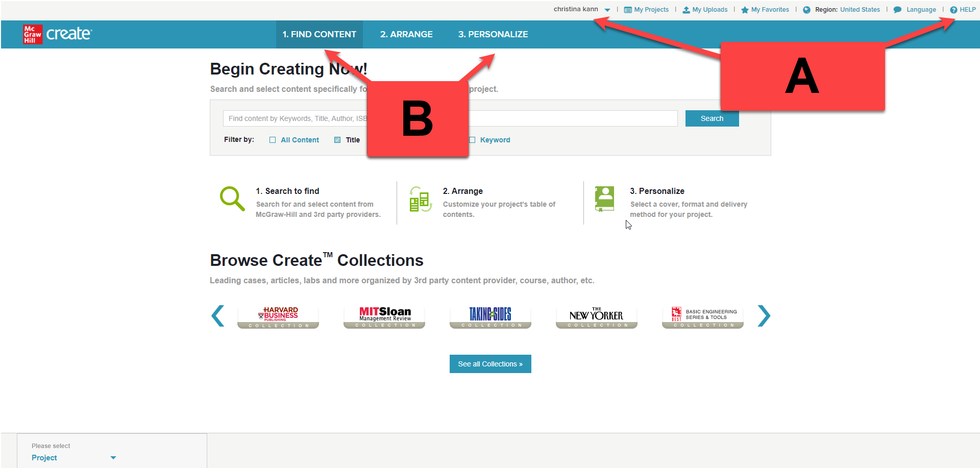Screen dimensions: 980x468
Task: Click the My Favorites star icon
Action: click(745, 9)
